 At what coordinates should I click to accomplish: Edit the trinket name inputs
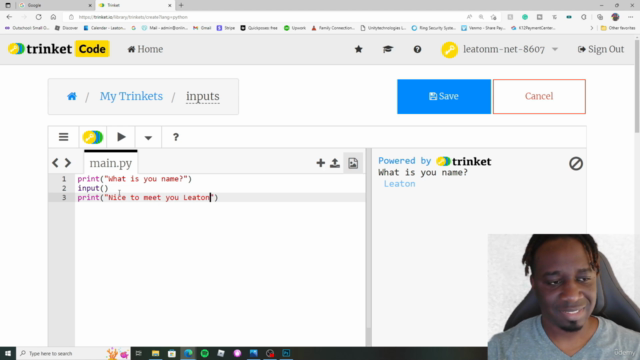(x=203, y=96)
